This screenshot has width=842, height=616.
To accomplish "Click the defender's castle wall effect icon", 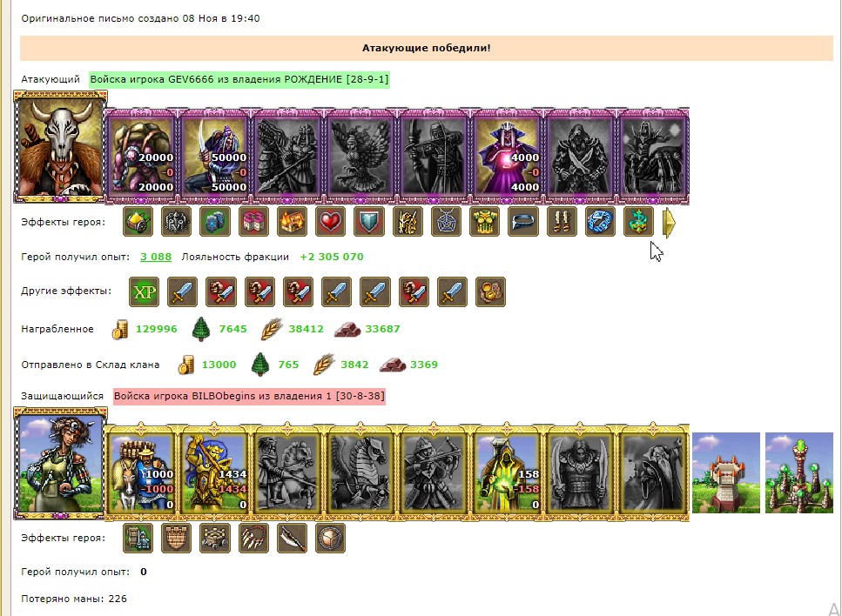I will (x=176, y=539).
